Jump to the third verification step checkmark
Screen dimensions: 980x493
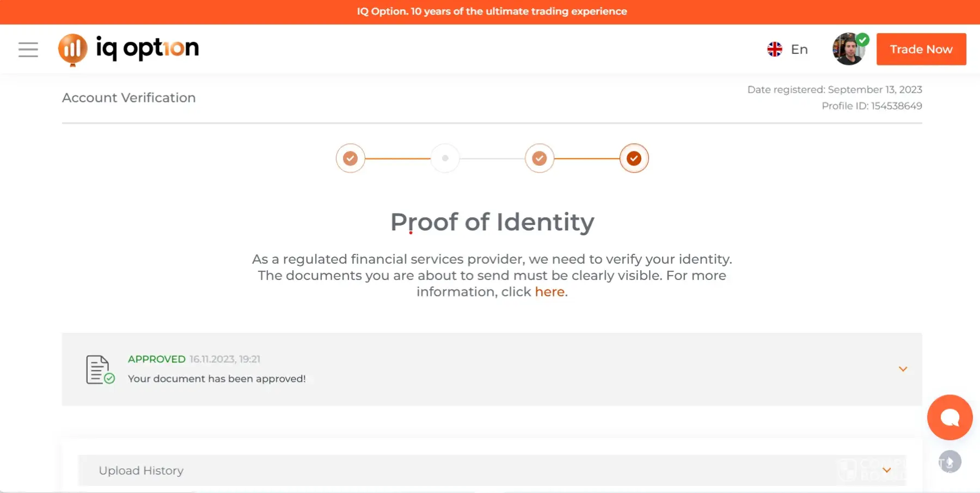(539, 159)
